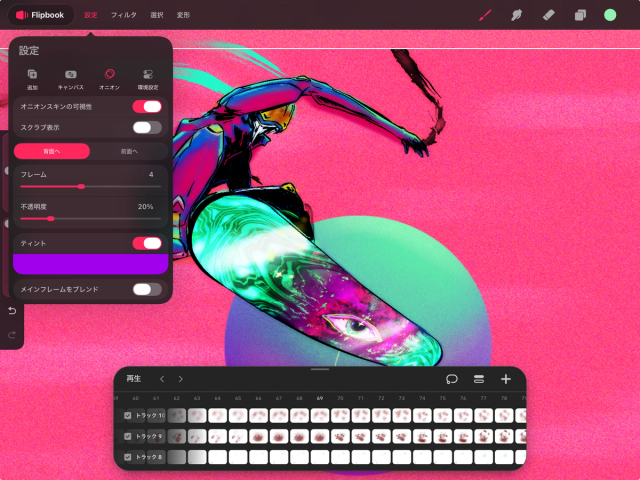Screen dimensions: 640x480
Task: Open the 変形 menu
Action: [183, 15]
